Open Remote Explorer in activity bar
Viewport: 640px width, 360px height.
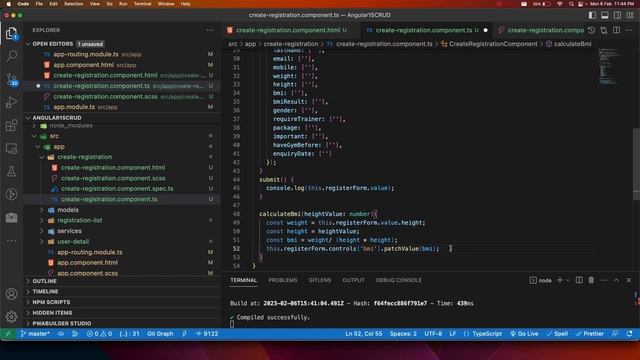11,148
